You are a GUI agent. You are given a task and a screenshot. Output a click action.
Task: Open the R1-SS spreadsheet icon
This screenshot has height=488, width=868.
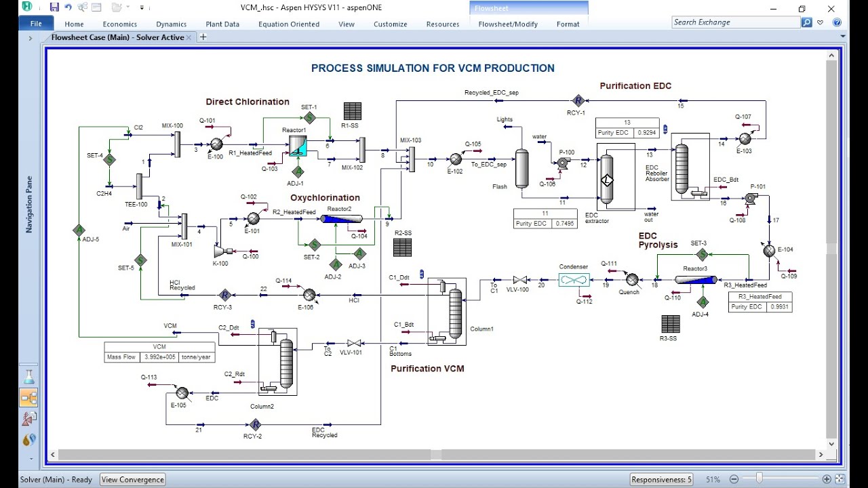pos(353,110)
